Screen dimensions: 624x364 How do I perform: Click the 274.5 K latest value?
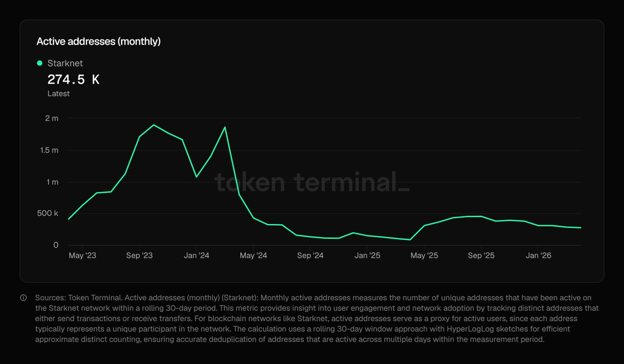coord(73,80)
